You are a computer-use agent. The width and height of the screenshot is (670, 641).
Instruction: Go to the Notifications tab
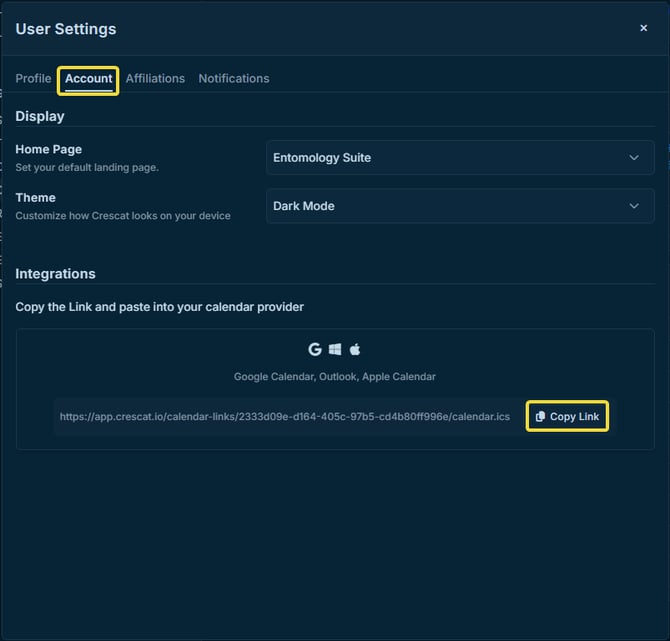(x=233, y=78)
